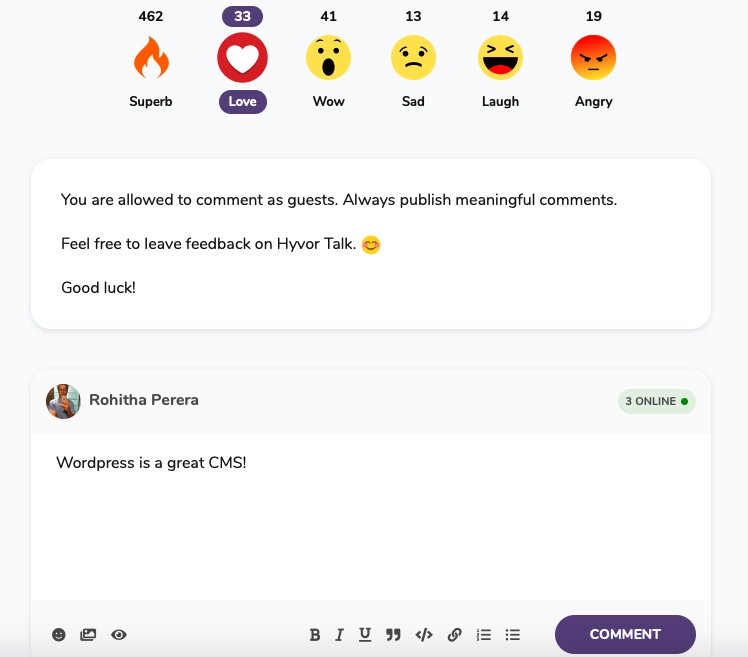The image size is (748, 657).
Task: Click the Sad count 13
Action: pos(413,16)
